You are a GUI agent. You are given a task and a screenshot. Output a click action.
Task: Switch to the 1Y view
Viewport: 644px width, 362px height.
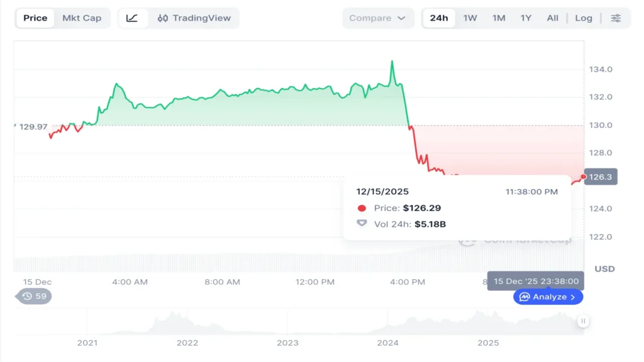point(526,18)
